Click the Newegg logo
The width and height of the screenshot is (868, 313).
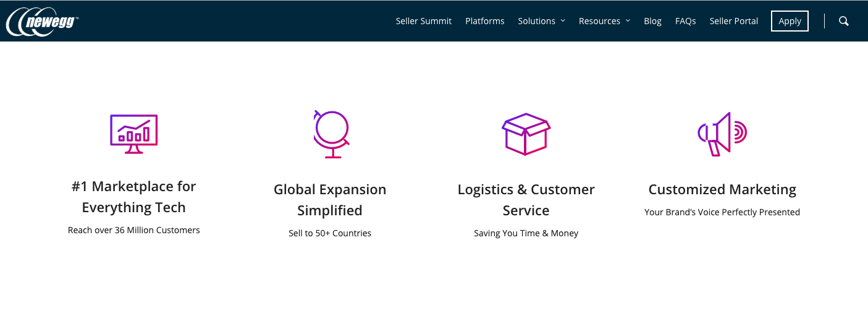(x=42, y=22)
